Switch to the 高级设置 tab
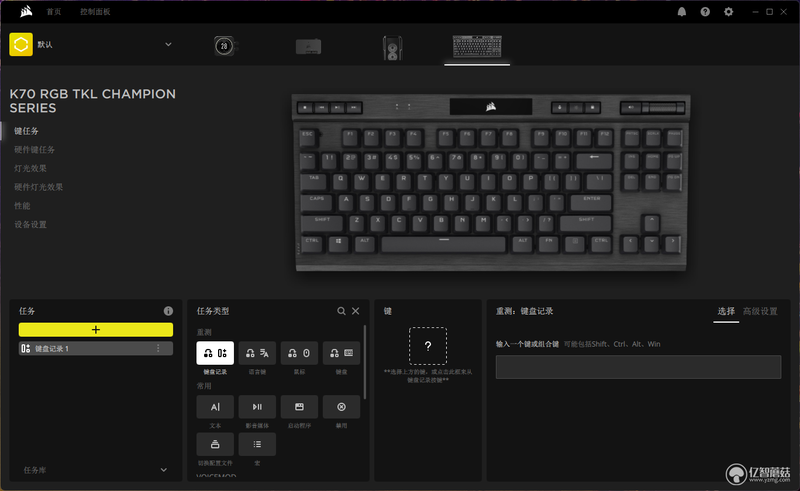 coord(760,311)
